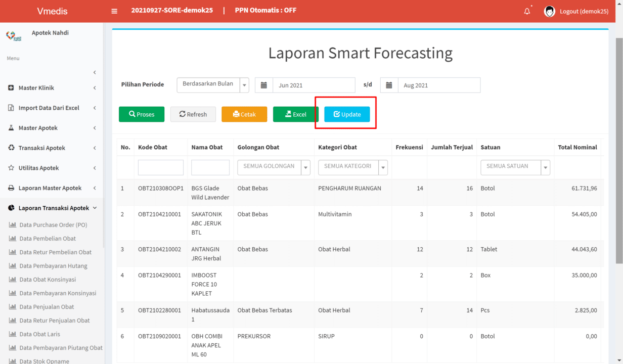Click the orange Cetak button

click(244, 114)
